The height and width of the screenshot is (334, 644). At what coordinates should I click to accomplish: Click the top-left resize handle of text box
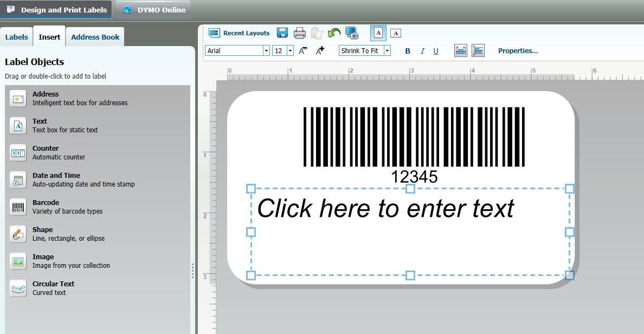coord(251,189)
